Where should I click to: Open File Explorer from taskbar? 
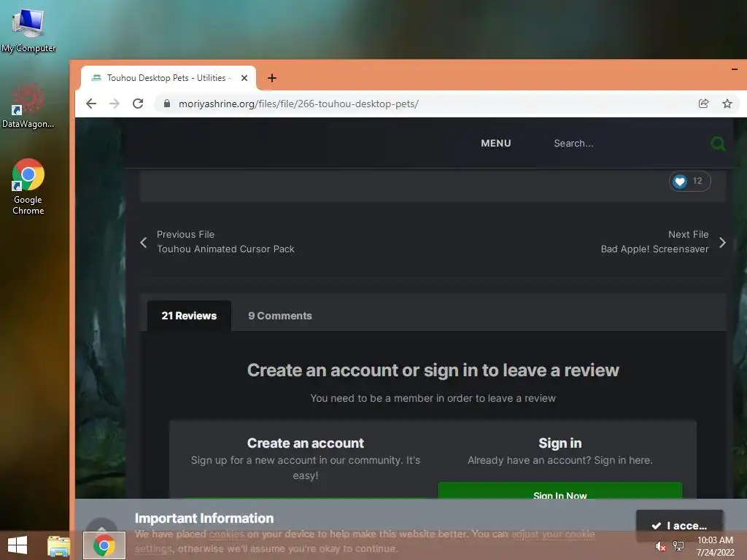[59, 545]
